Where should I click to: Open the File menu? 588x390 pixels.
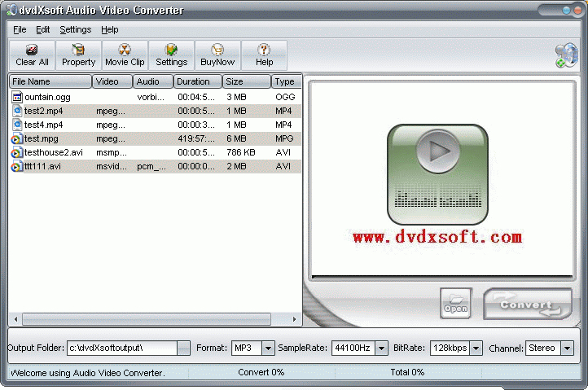coord(20,29)
